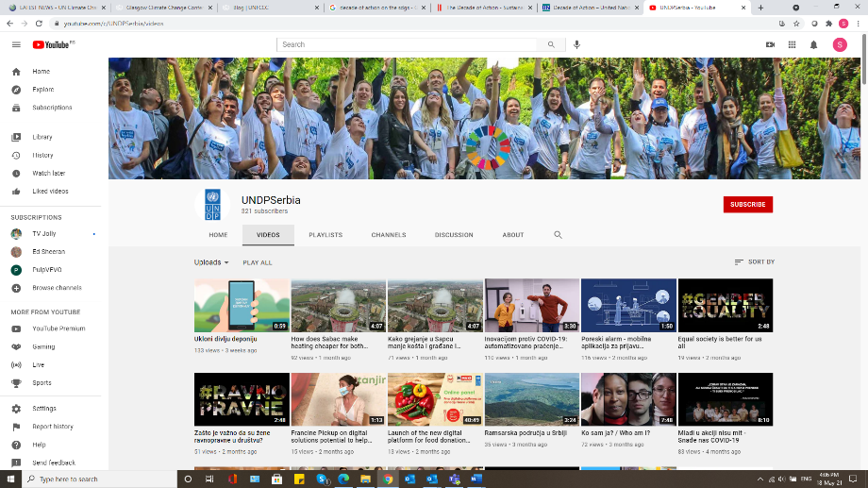This screenshot has width=868, height=488.
Task: Switch to Glasgow Climate Change Conference tab
Action: 162,8
